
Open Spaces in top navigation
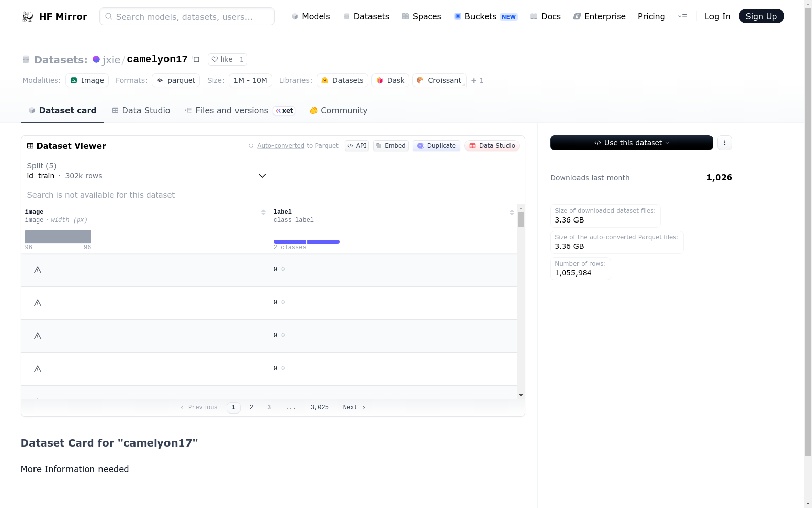click(422, 16)
